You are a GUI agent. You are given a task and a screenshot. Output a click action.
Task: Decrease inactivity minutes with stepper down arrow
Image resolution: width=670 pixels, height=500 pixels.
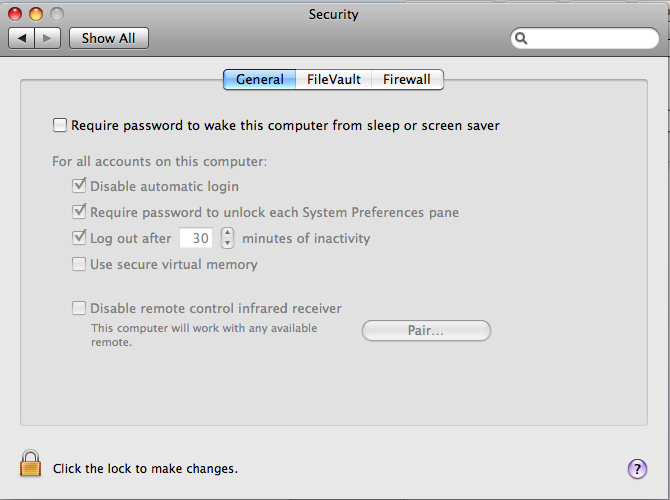coord(227,244)
